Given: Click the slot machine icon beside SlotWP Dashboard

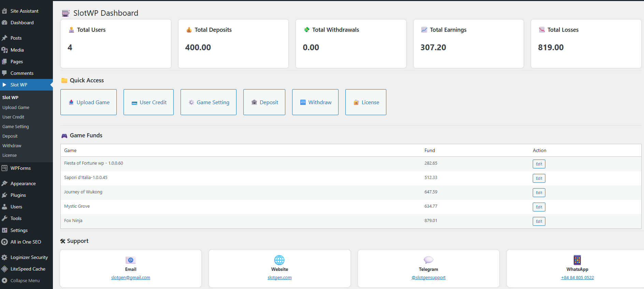Looking at the screenshot, I should tap(66, 13).
